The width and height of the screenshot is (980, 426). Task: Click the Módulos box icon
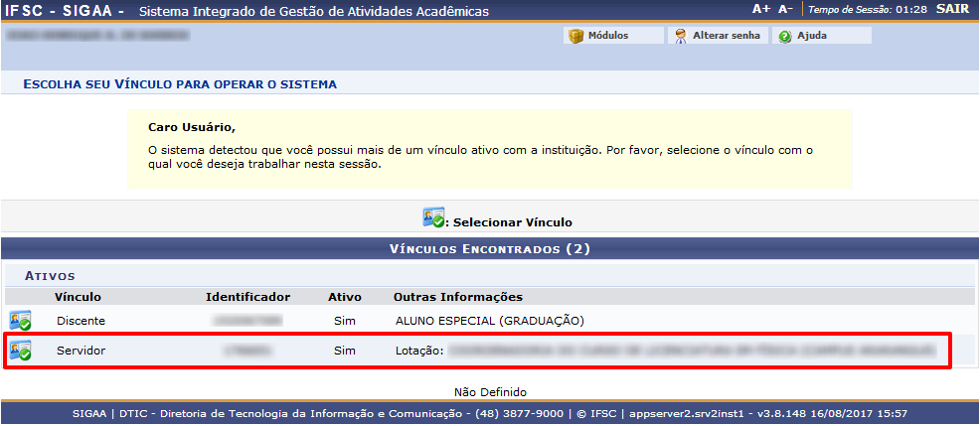(575, 36)
